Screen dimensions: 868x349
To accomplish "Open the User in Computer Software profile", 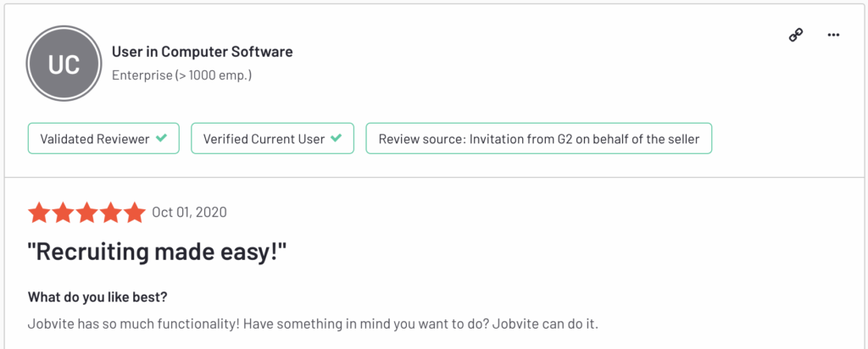I will click(x=202, y=52).
